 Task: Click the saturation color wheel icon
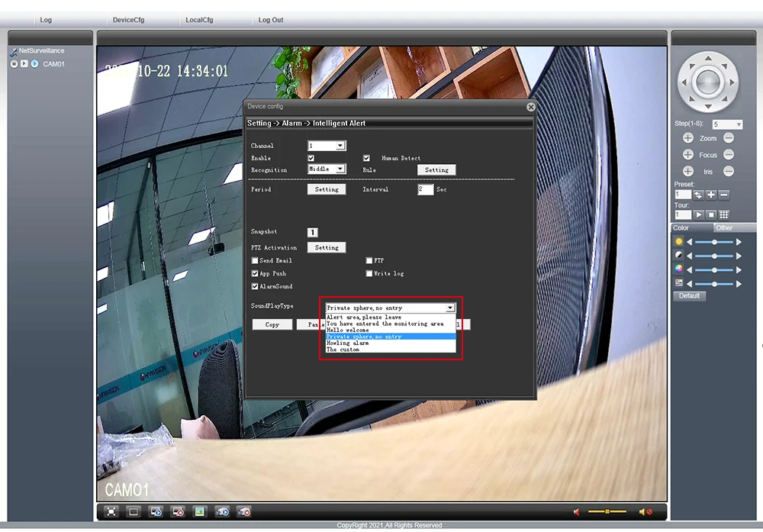(679, 269)
